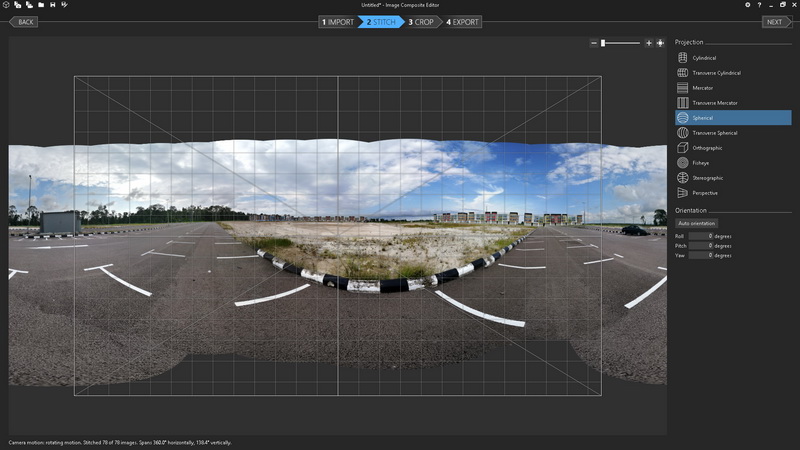800x450 pixels.
Task: Open a project with the folder icon
Action: click(x=41, y=5)
